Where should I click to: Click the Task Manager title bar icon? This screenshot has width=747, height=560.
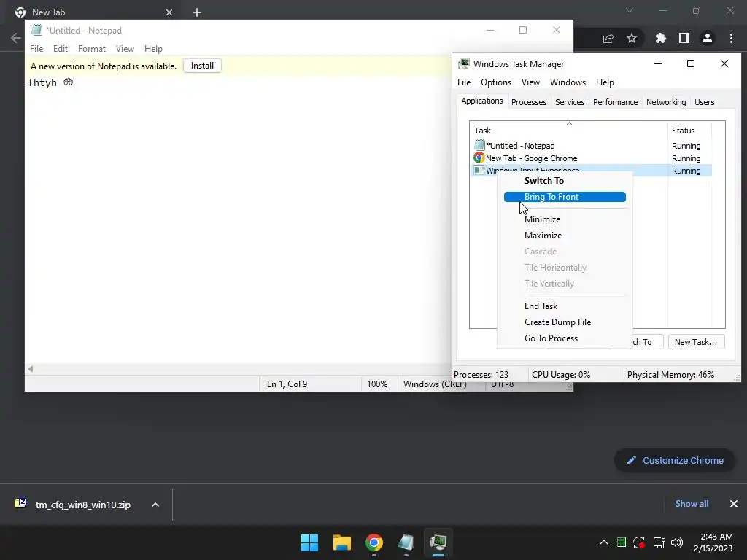coord(463,64)
